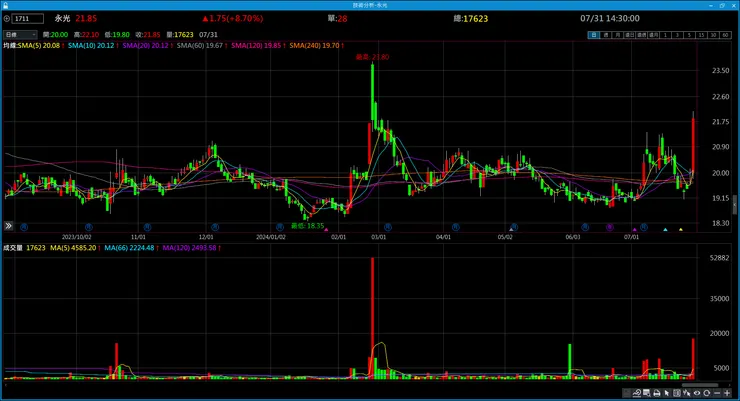740x401 pixels.
Task: Click the latest red candlestick at chart right
Action: (x=693, y=145)
